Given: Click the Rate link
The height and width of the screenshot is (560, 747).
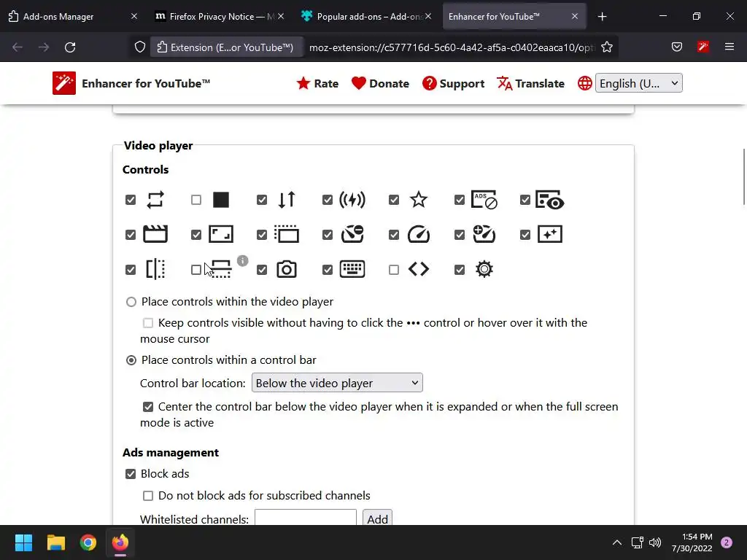Looking at the screenshot, I should [x=317, y=83].
